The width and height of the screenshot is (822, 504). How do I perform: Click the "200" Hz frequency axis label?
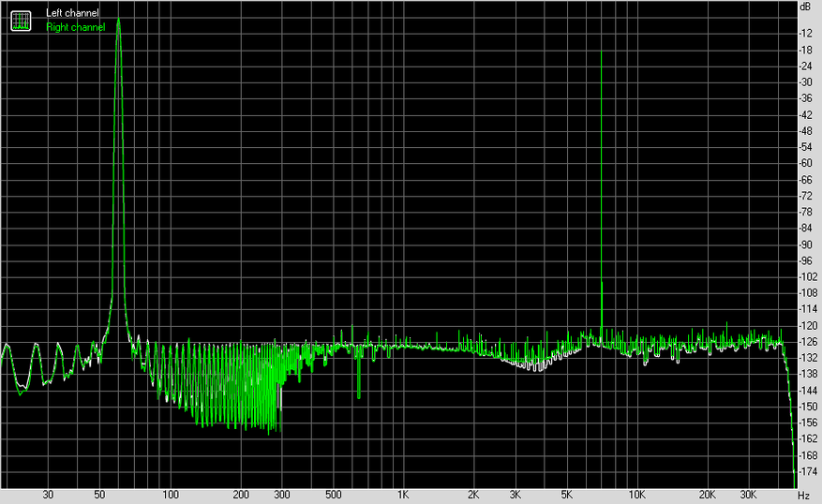241,495
